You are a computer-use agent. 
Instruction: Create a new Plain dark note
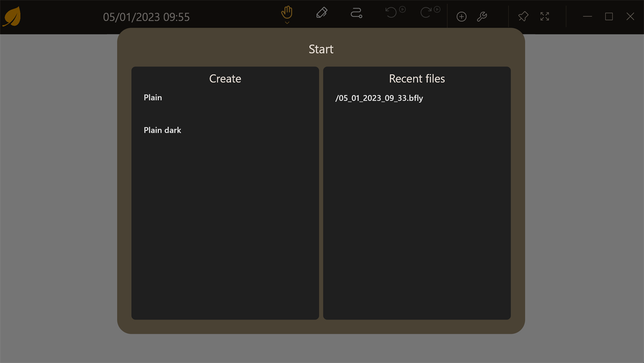click(162, 131)
